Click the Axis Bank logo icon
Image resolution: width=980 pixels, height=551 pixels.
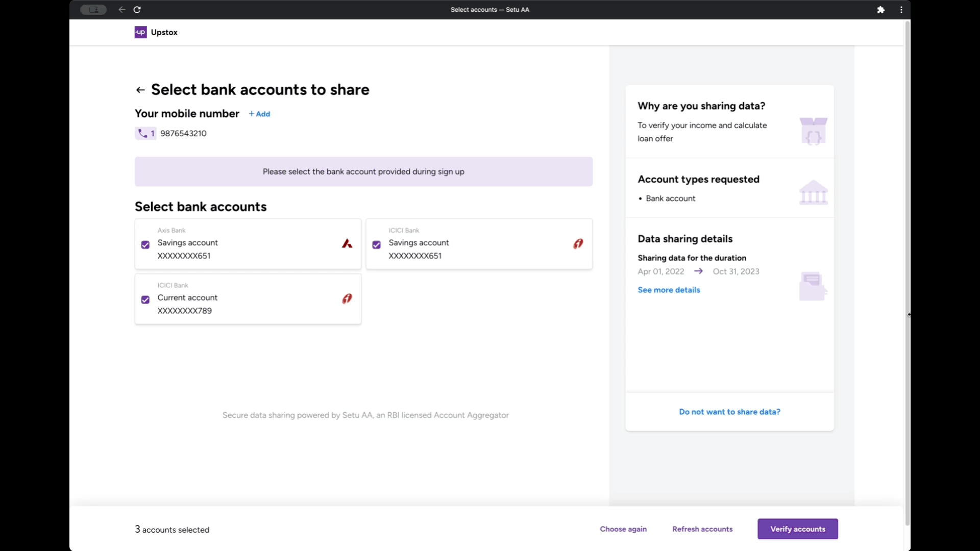(x=347, y=244)
